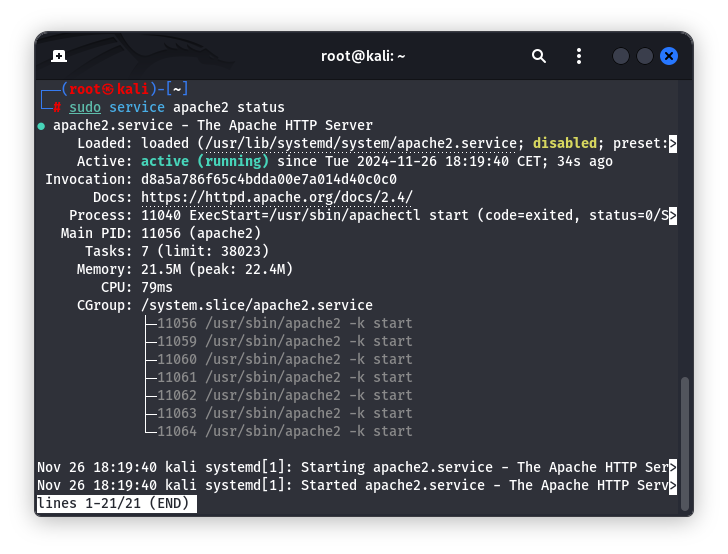
Task: Open the httpd.apache.org docs link
Action: point(276,197)
